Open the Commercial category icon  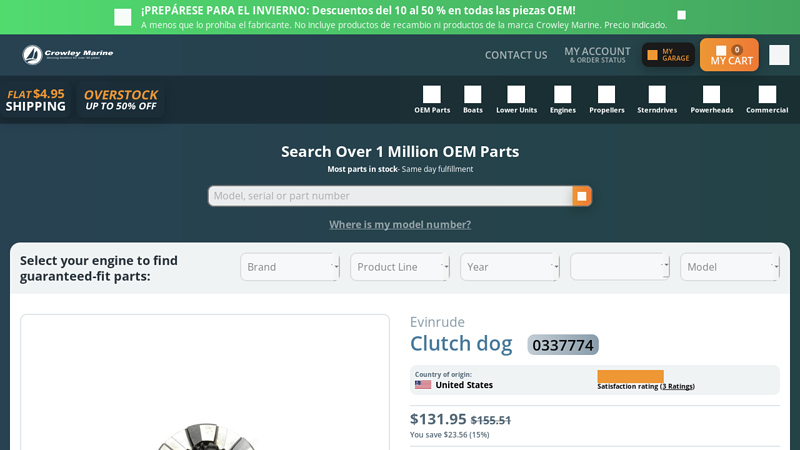[x=767, y=94]
